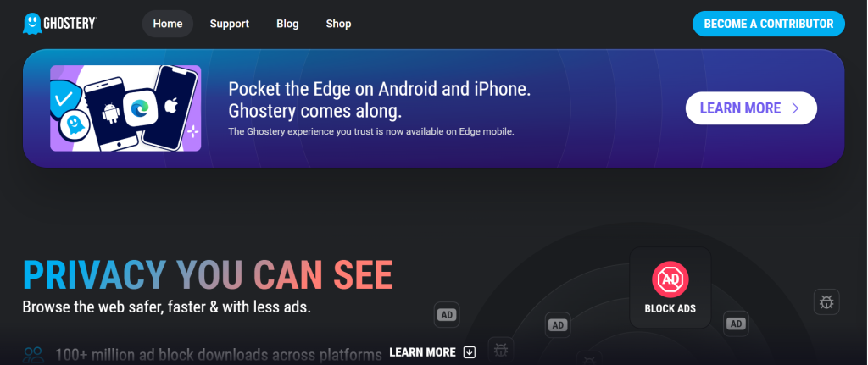Click the Block Ads red icon

[670, 278]
